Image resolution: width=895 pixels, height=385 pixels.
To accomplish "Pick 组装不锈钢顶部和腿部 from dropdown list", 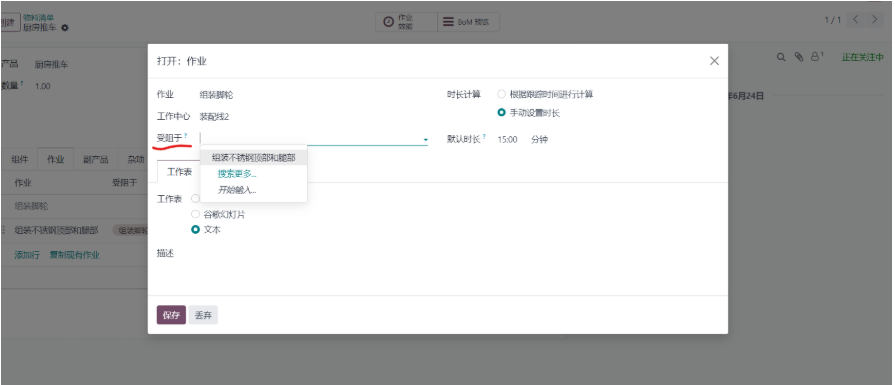I will pyautogui.click(x=253, y=157).
